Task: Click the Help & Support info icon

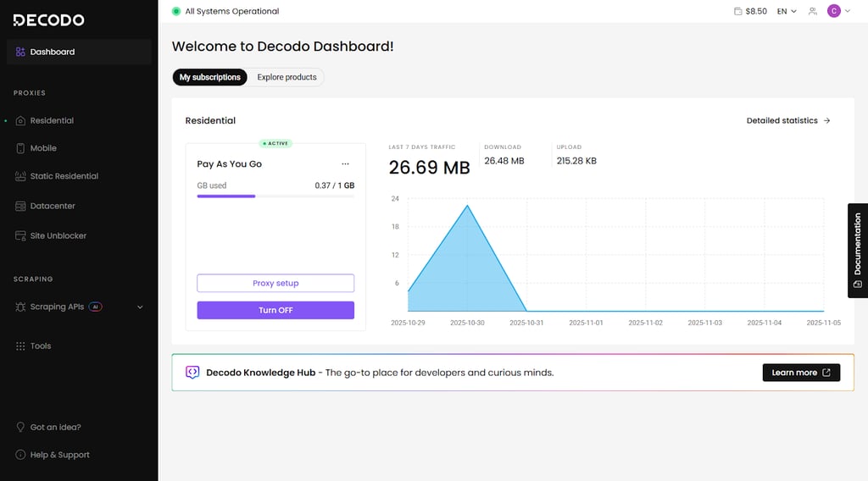Action: [x=20, y=455]
